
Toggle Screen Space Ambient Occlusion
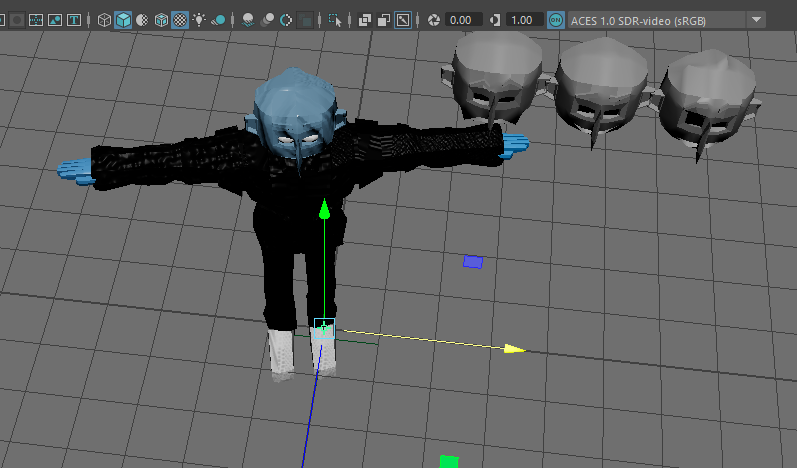pos(248,20)
